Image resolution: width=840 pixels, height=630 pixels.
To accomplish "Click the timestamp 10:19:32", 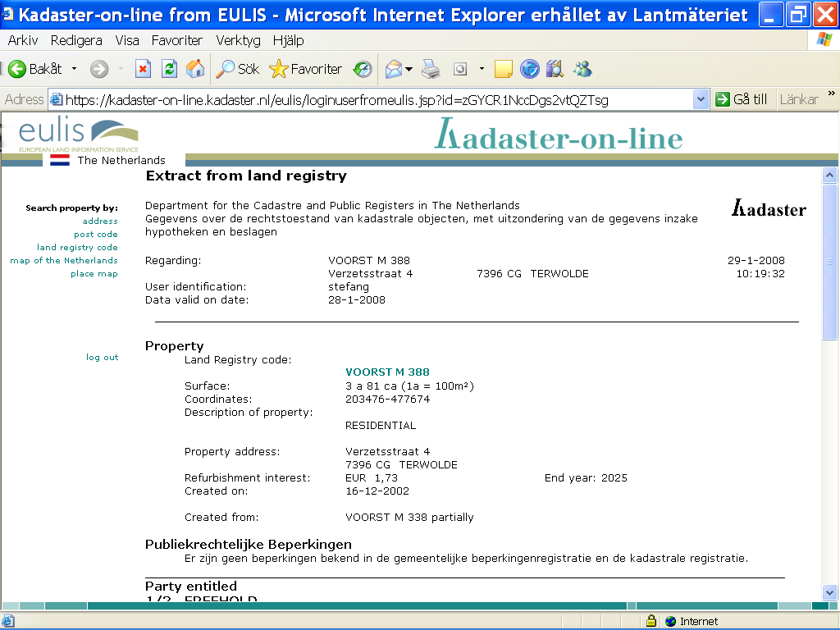I will pos(760,274).
